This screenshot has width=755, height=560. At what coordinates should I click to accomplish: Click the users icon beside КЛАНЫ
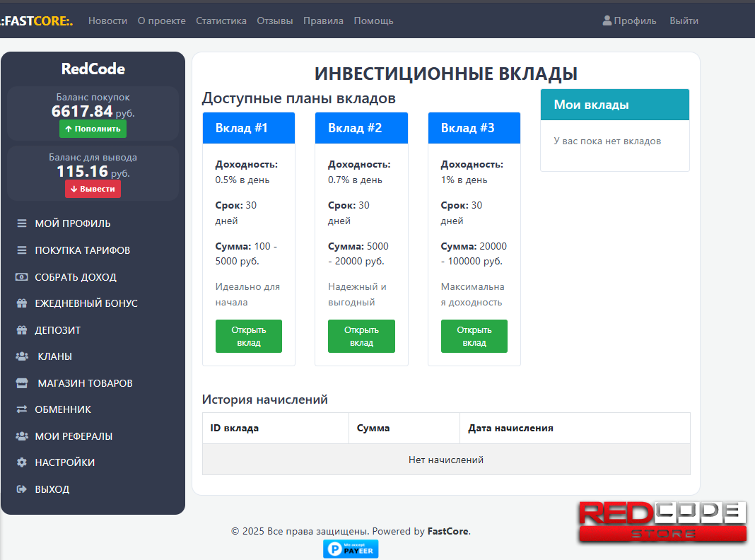[22, 356]
